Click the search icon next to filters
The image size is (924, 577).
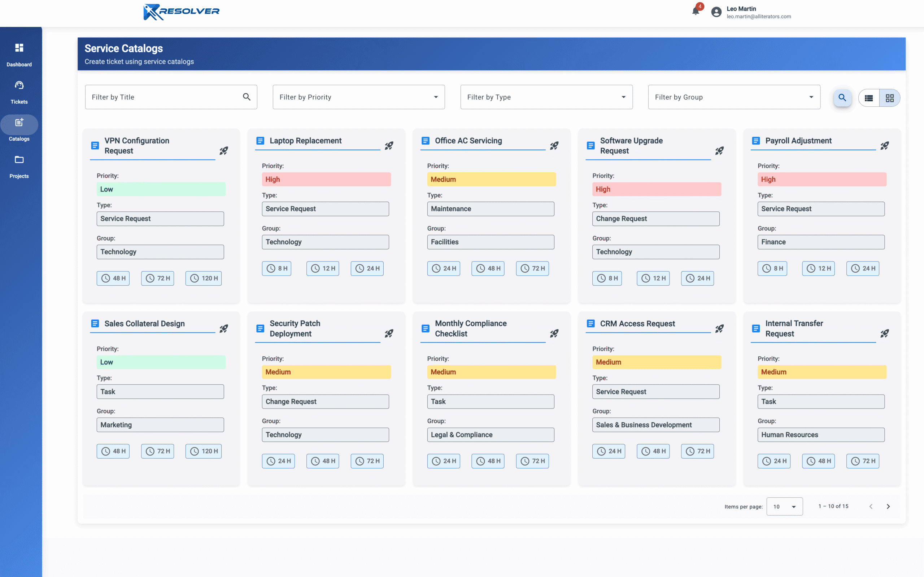pyautogui.click(x=842, y=98)
